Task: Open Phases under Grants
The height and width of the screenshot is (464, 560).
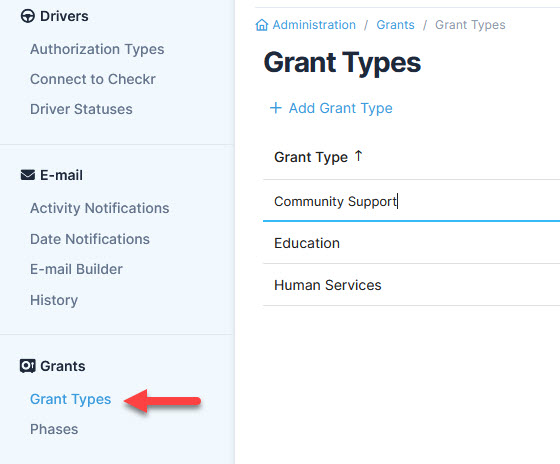Action: click(x=54, y=429)
